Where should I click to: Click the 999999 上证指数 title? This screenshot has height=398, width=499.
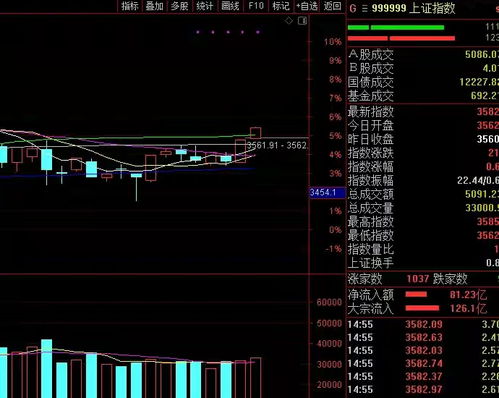pos(413,8)
